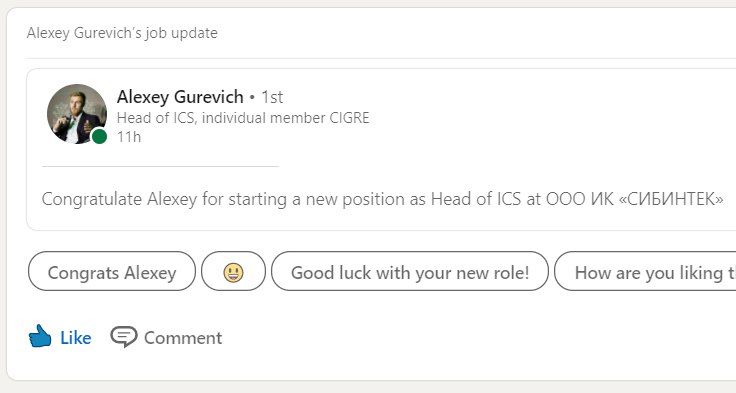Select the How are you liking reply
The height and width of the screenshot is (393, 736).
click(x=645, y=271)
